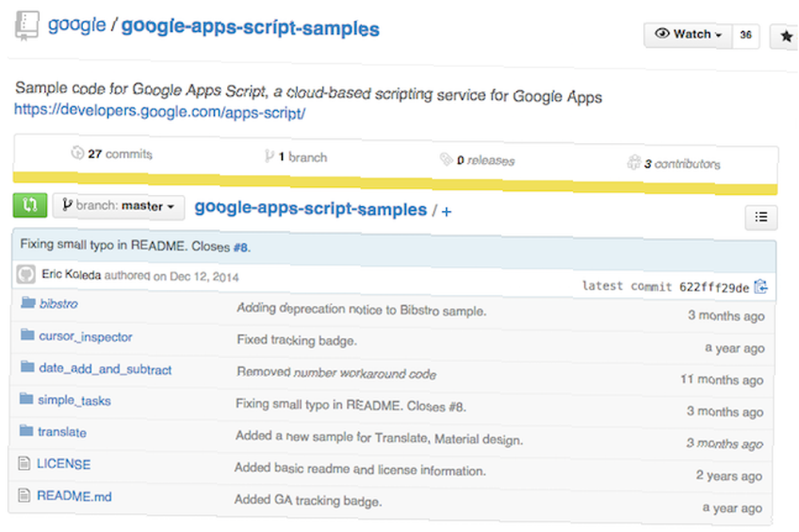Open the README.md file

pyautogui.click(x=74, y=496)
